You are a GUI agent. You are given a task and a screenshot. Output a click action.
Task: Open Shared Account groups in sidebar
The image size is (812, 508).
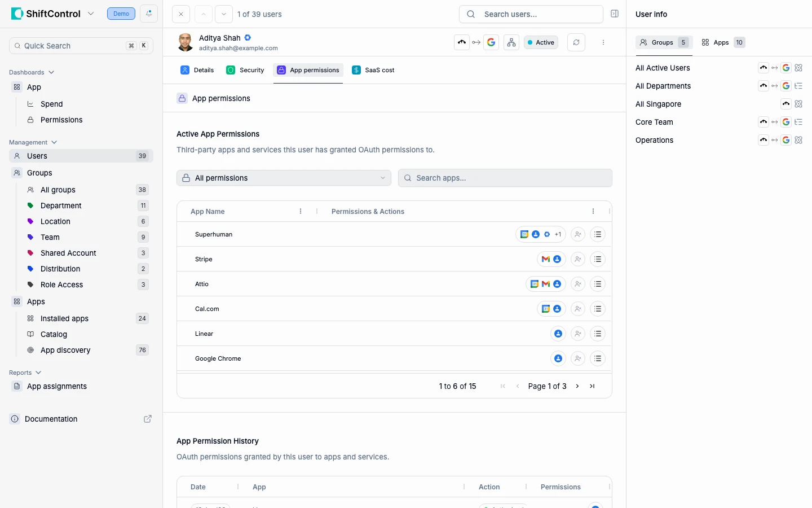click(x=88, y=253)
